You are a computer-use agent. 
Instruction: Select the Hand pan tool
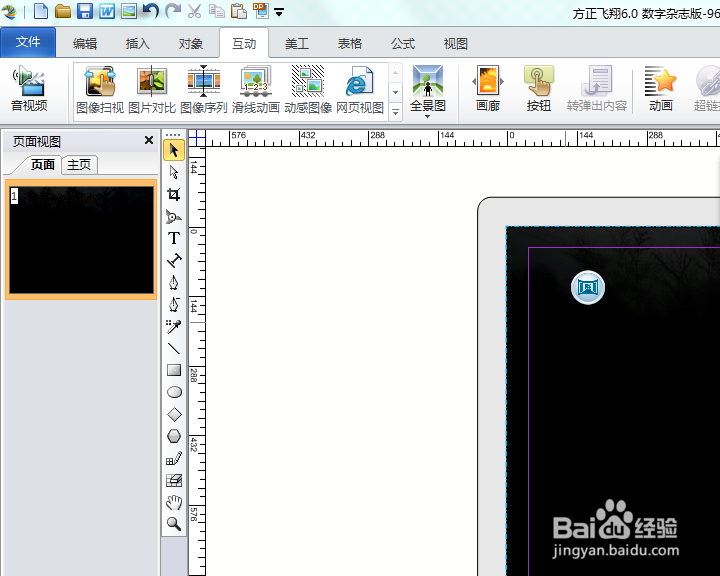tap(174, 503)
